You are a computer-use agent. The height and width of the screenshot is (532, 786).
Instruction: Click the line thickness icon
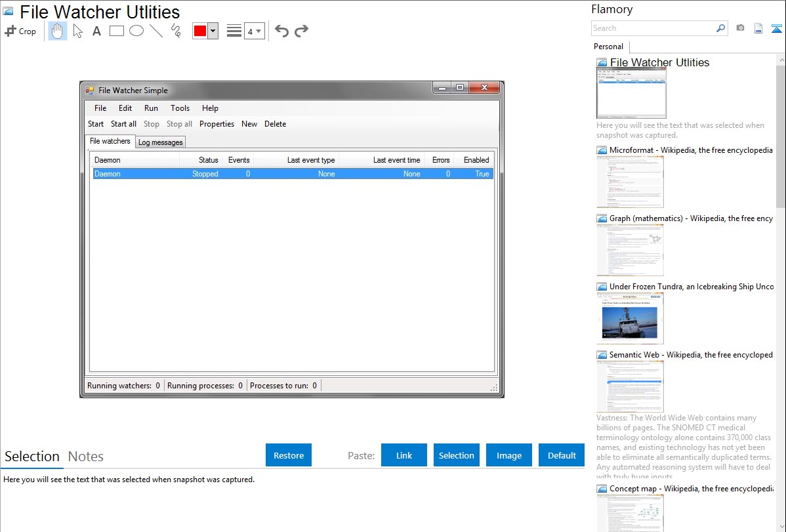[x=234, y=31]
